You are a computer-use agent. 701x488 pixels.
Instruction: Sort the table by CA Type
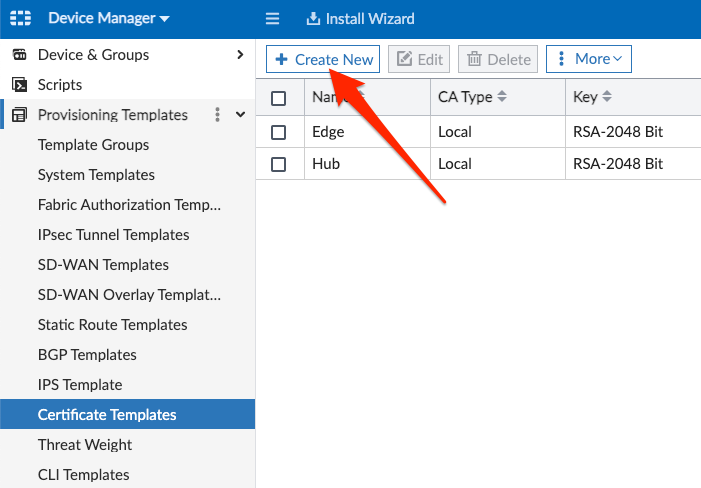point(502,97)
